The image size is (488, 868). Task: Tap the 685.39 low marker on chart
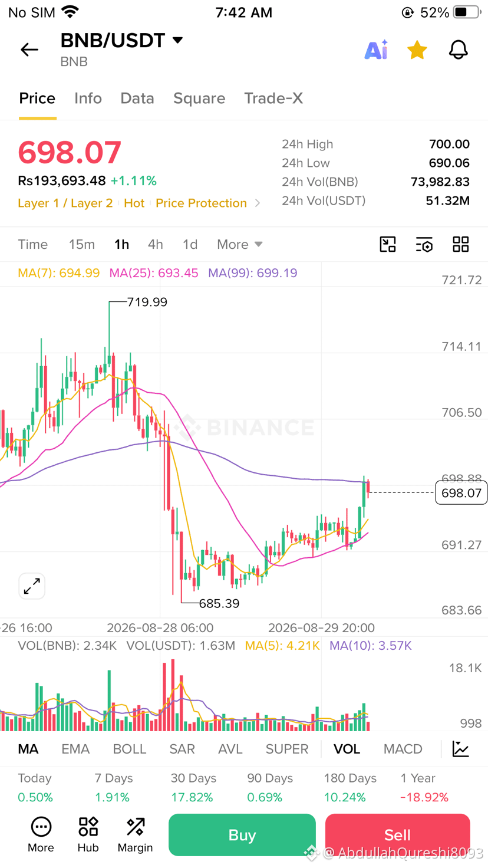pyautogui.click(x=219, y=603)
